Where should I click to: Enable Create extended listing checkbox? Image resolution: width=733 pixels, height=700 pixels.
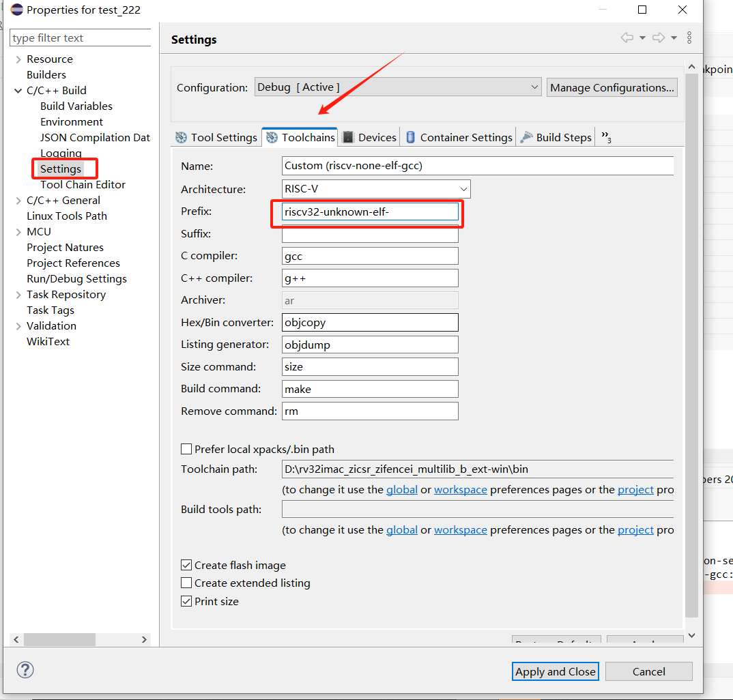pyautogui.click(x=186, y=583)
